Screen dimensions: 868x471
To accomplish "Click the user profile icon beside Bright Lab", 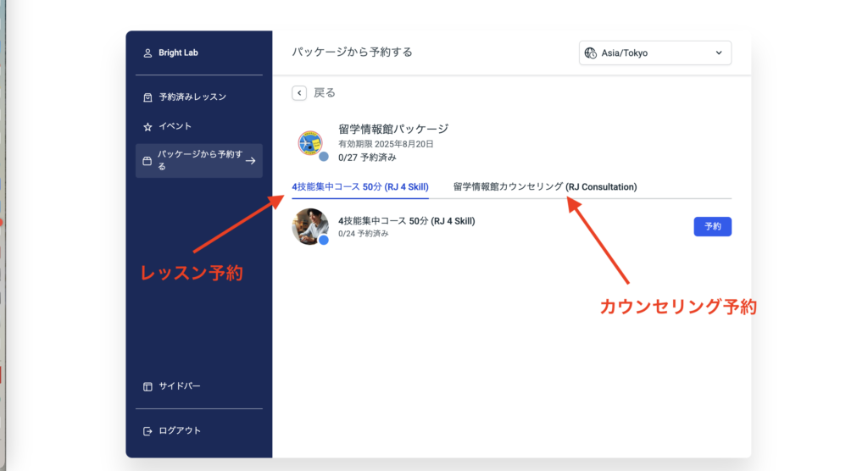I will [147, 53].
